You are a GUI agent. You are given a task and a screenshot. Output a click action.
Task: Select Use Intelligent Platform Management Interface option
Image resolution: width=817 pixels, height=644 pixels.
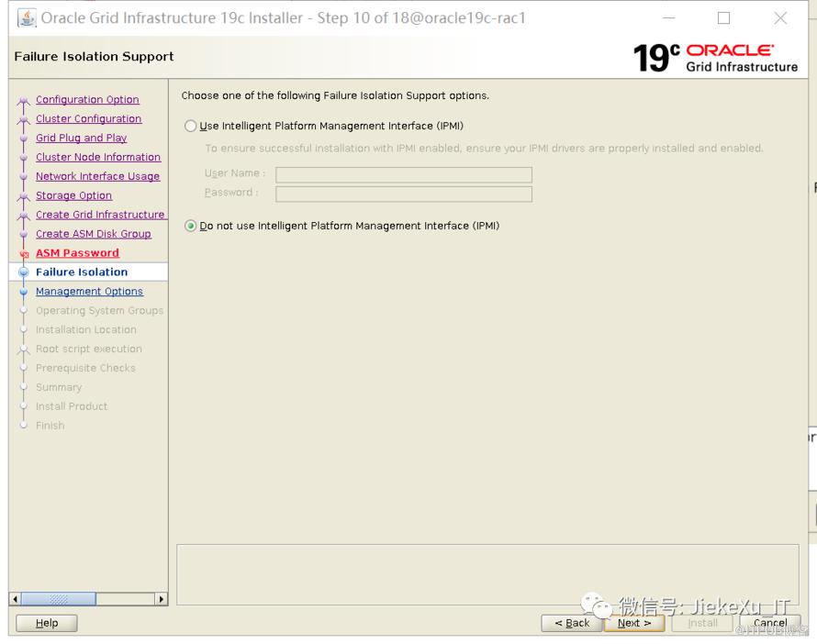pyautogui.click(x=191, y=127)
